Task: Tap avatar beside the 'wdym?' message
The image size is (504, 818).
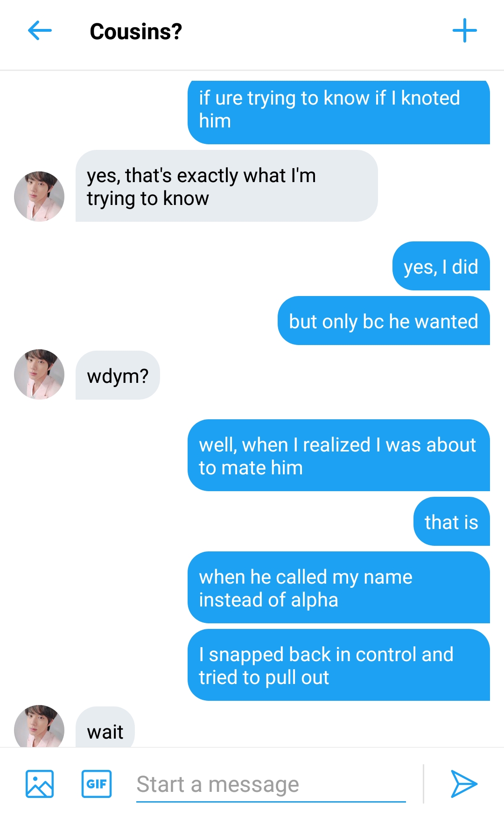Action: (39, 374)
